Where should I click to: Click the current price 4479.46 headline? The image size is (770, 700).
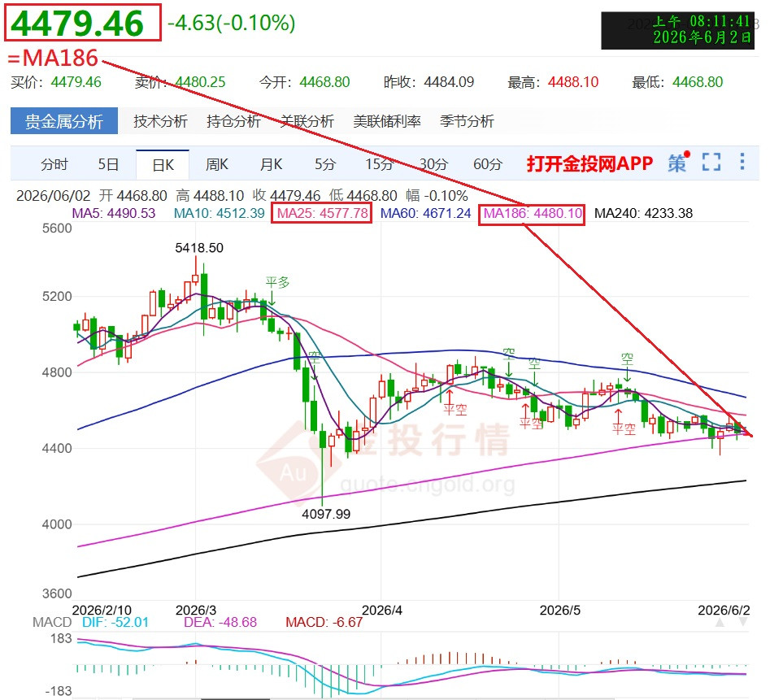(x=77, y=23)
